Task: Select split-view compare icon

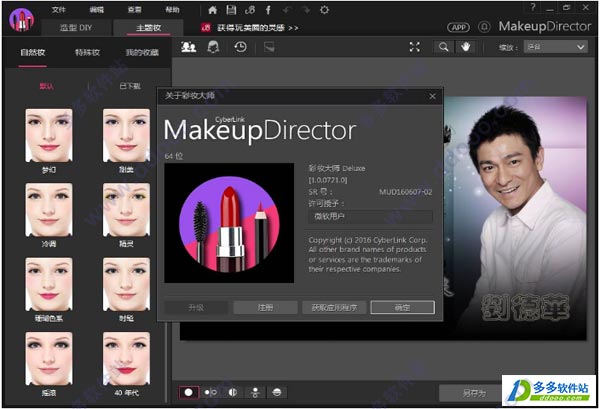Action: (233, 392)
